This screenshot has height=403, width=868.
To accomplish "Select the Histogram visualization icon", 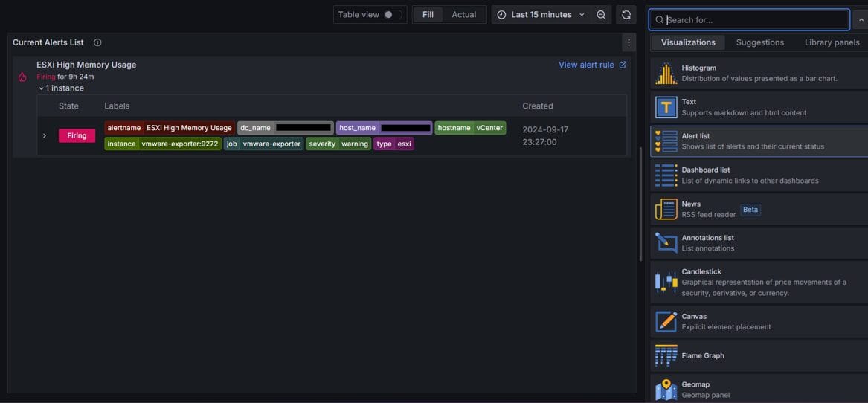I will pos(666,73).
